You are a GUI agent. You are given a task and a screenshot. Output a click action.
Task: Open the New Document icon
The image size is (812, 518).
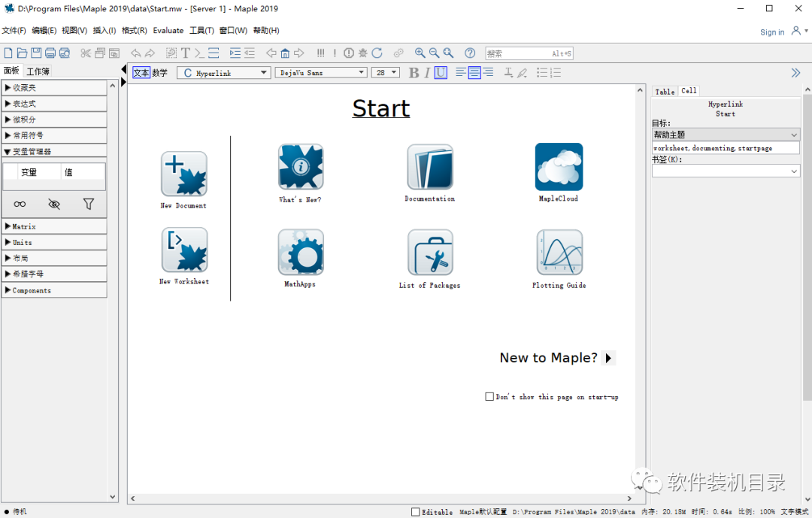[184, 174]
